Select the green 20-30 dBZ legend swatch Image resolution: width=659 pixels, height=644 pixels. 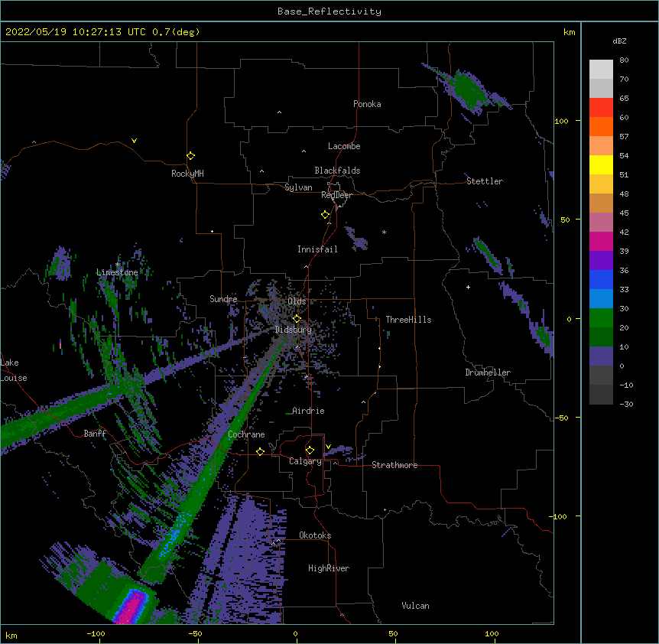[x=601, y=318]
